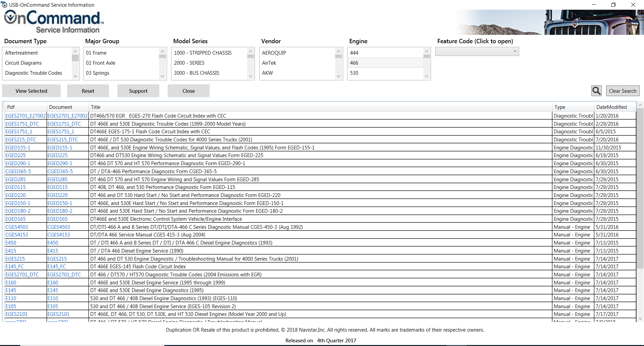Screen dimensions: 644x346
Task: Click results table scroll down arrow
Action: 640,319
